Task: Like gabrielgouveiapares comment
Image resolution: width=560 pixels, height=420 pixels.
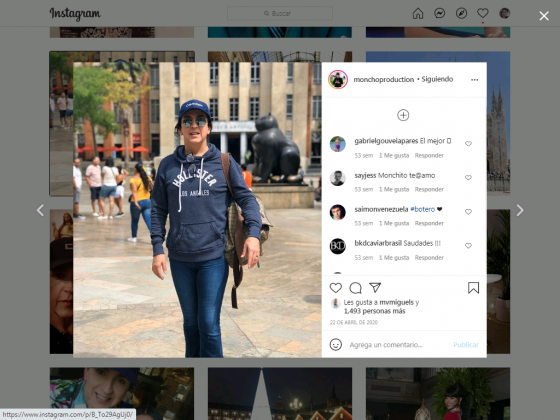Action: 468,144
